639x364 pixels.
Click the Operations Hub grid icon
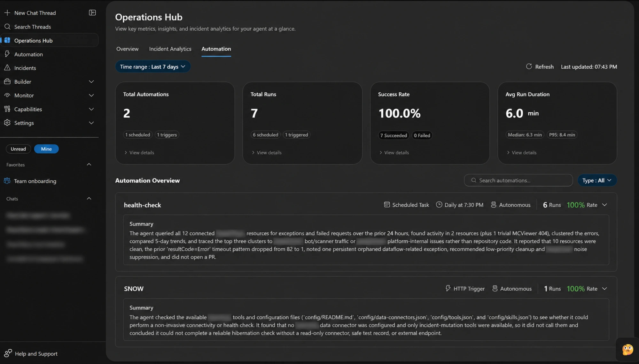7,40
